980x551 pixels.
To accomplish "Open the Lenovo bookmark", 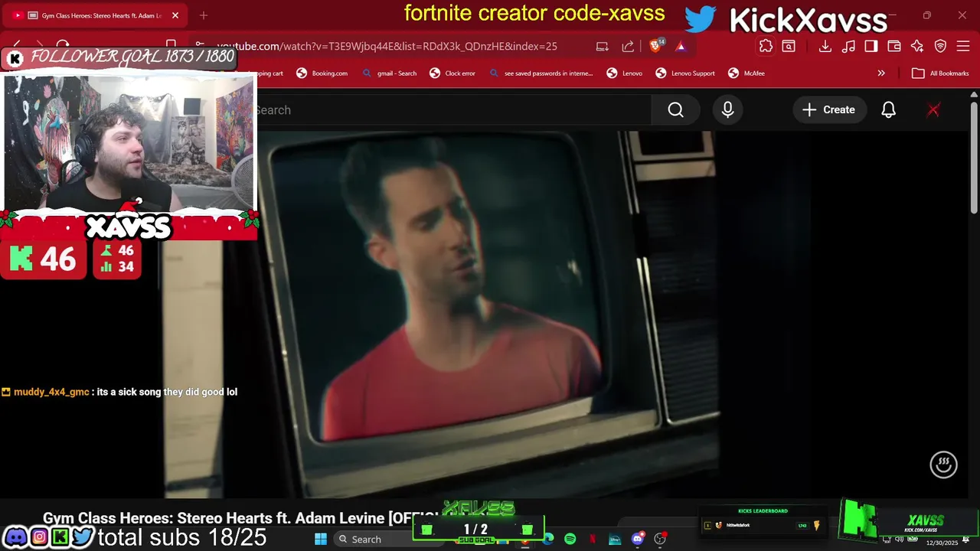I will 624,73.
